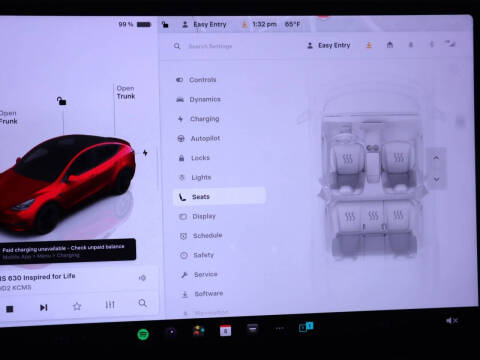Stop media playback
The height and width of the screenshot is (360, 480).
(10, 309)
